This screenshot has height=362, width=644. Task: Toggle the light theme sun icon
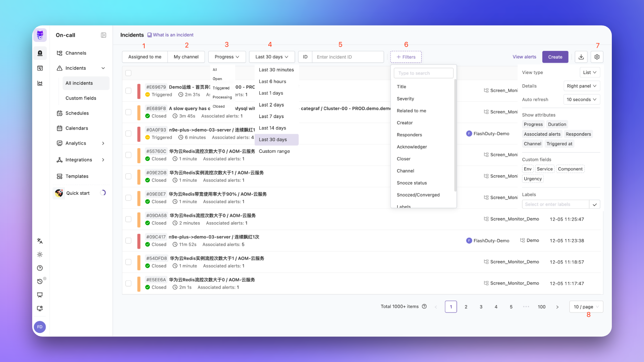(x=40, y=254)
